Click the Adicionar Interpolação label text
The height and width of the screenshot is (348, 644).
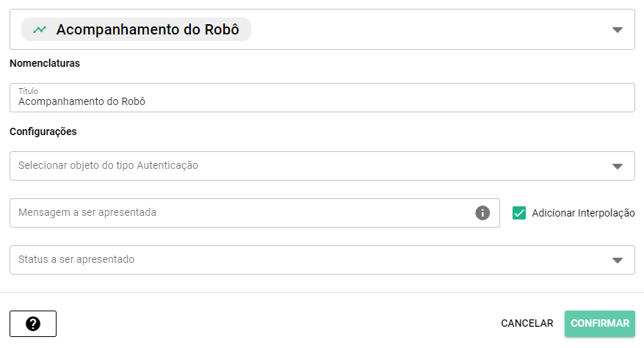click(583, 213)
